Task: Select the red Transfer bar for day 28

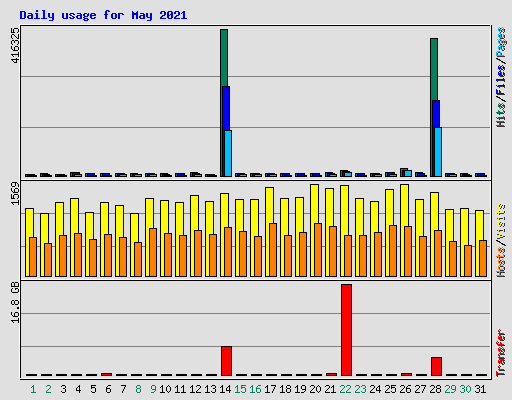Action: [x=436, y=366]
